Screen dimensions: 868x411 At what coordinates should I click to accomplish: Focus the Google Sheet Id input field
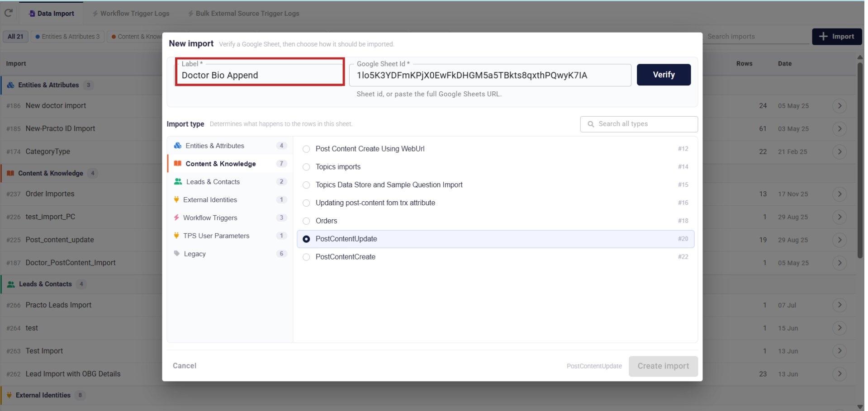(x=490, y=75)
